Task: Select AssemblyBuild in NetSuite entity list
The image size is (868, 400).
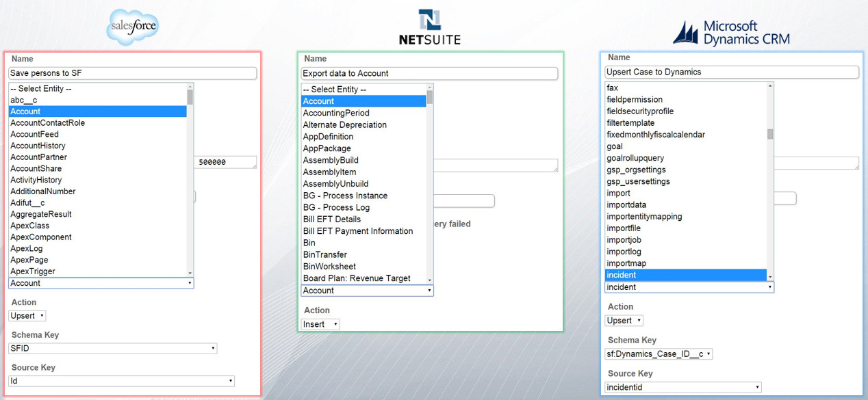Action: tap(331, 160)
